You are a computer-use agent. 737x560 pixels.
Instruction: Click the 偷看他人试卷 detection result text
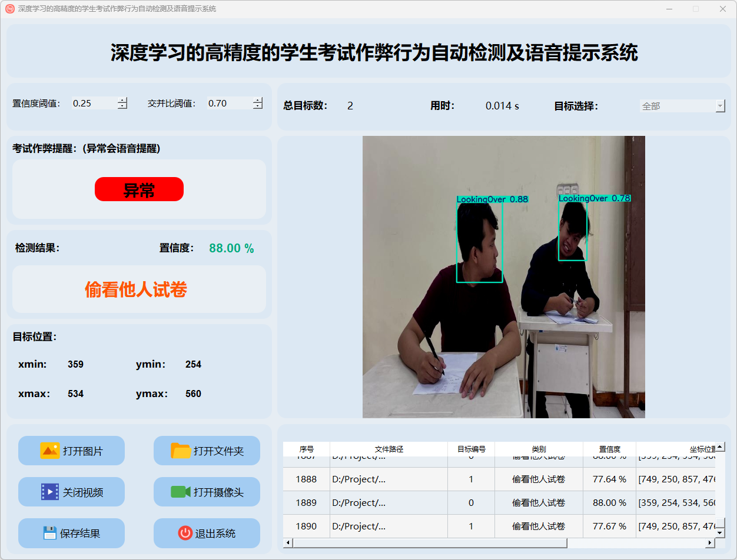click(136, 289)
